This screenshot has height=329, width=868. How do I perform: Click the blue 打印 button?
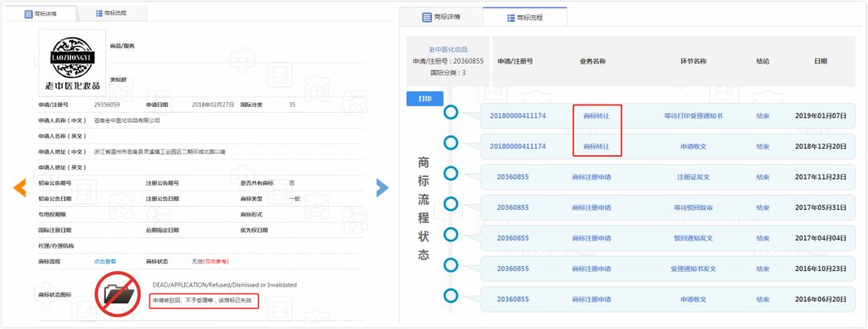coord(425,99)
